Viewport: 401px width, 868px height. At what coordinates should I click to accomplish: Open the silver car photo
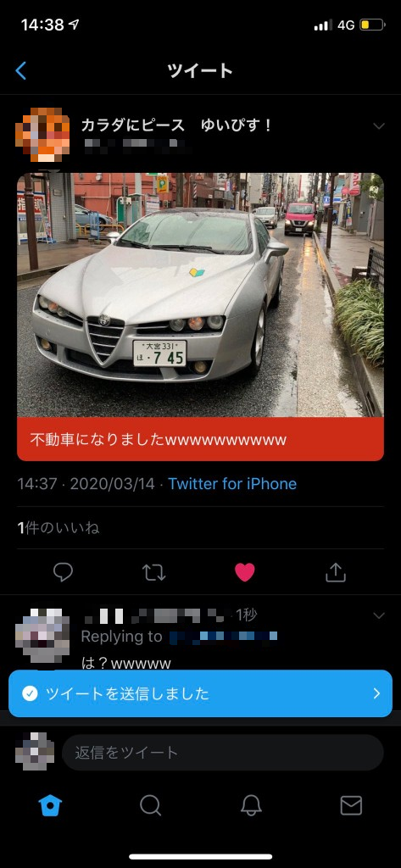pyautogui.click(x=200, y=295)
